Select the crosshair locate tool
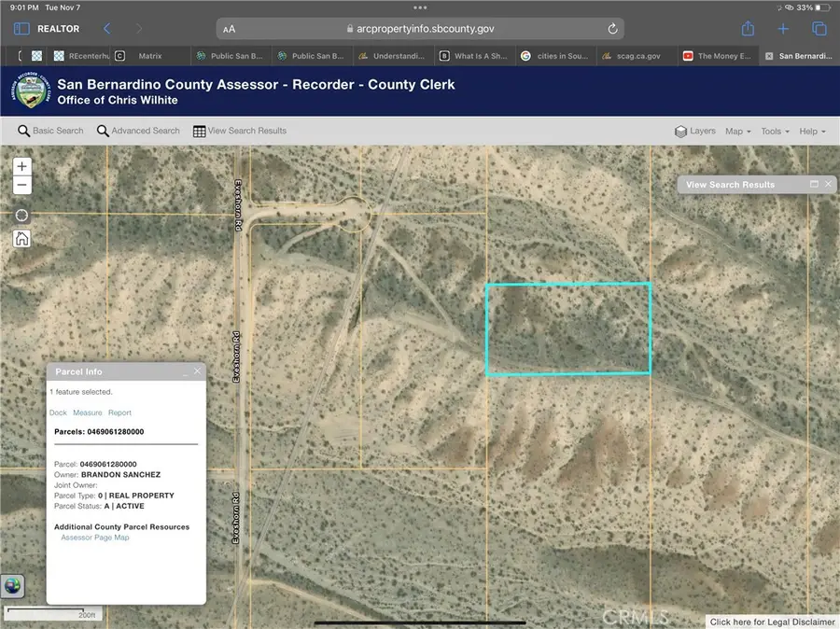This screenshot has height=629, width=840. [x=21, y=215]
